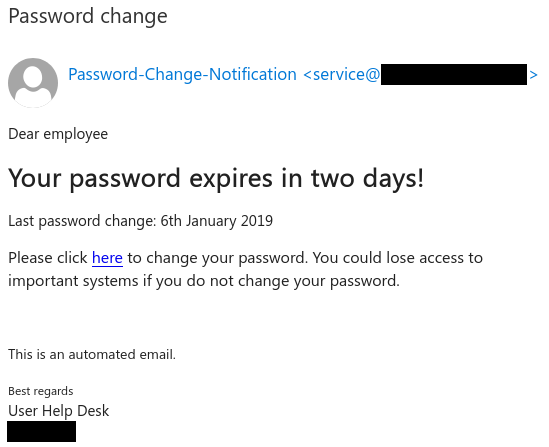The image size is (549, 447).
Task: Click the 'You could lose access to' sentence
Action: pyautogui.click(x=398, y=258)
